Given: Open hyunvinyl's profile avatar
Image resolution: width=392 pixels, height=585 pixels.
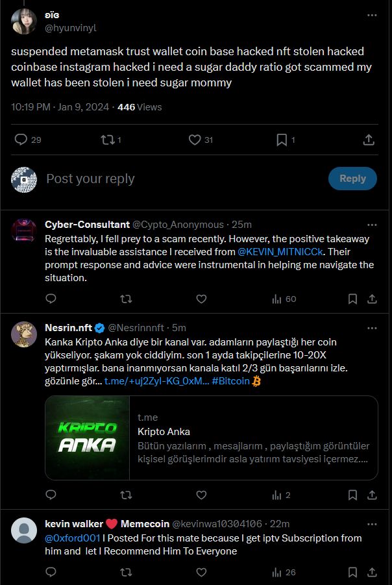Looking at the screenshot, I should tap(24, 21).
